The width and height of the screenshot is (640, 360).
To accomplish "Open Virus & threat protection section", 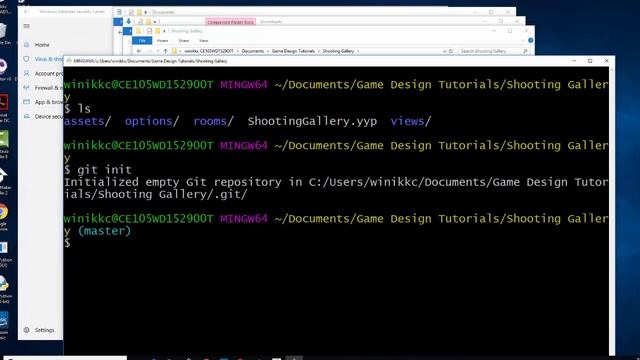I will click(x=49, y=59).
